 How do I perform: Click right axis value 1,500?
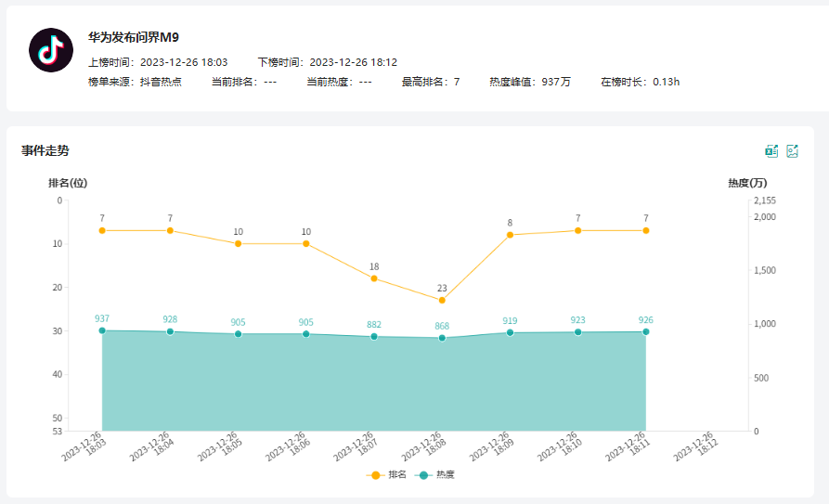coord(765,270)
